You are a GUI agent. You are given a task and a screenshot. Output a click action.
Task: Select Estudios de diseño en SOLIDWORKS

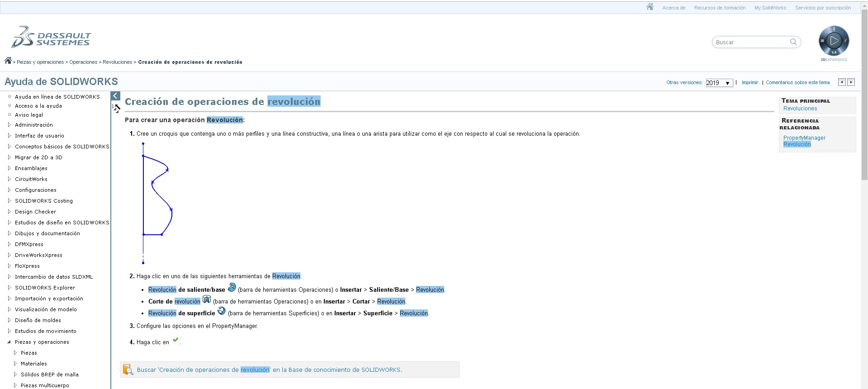click(62, 222)
